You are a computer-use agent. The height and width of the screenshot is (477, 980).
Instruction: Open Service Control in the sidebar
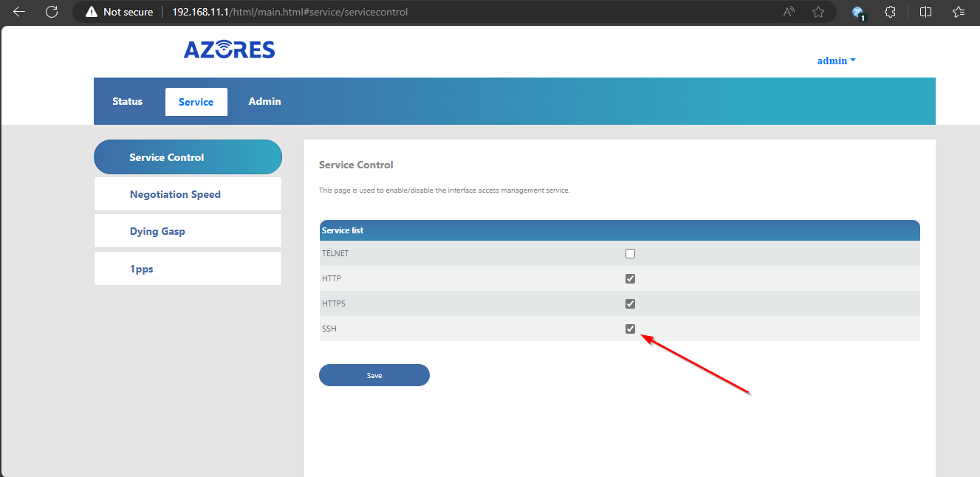[188, 157]
